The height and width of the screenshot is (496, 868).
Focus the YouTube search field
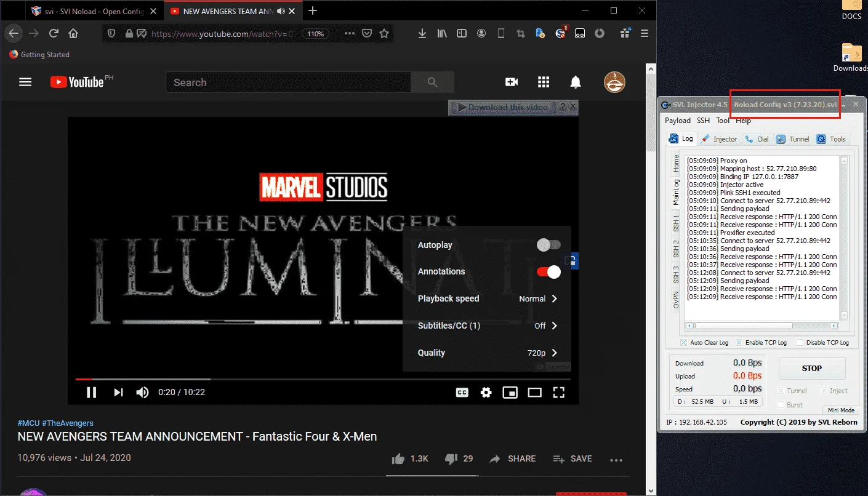coord(288,82)
